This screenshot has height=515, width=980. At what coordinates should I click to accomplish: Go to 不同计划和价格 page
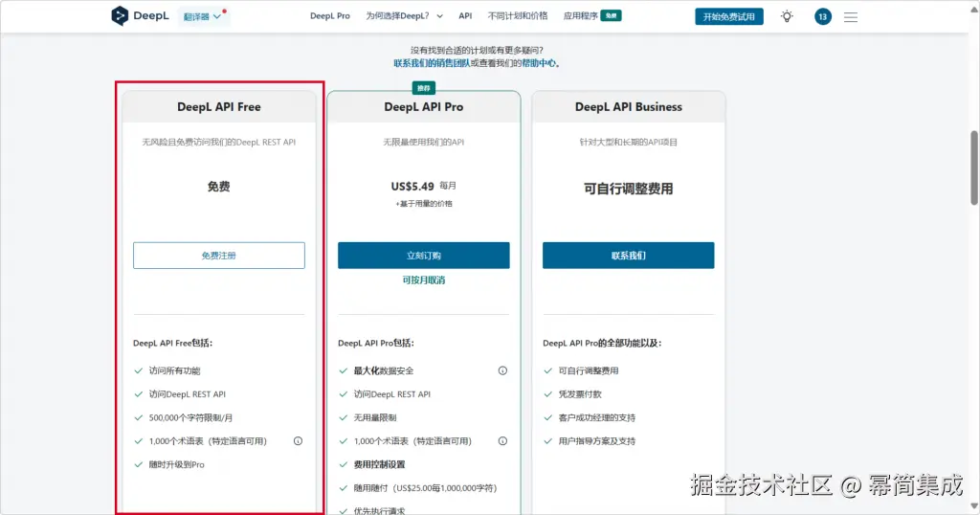518,16
